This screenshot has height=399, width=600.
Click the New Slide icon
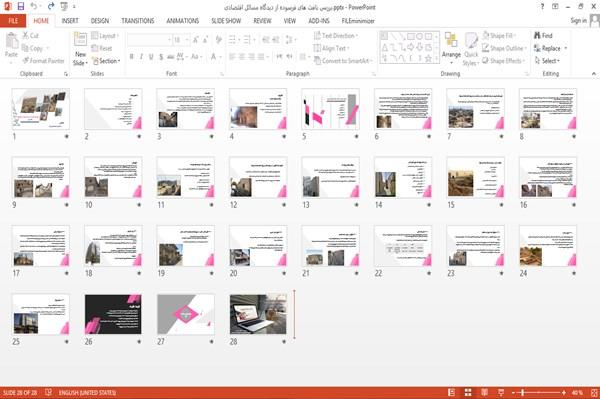tap(80, 39)
